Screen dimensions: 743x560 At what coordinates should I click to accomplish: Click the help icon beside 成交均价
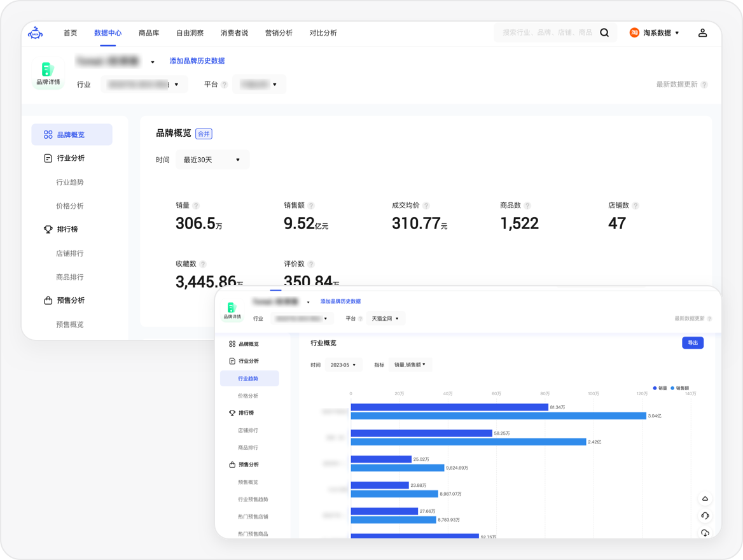coord(426,206)
